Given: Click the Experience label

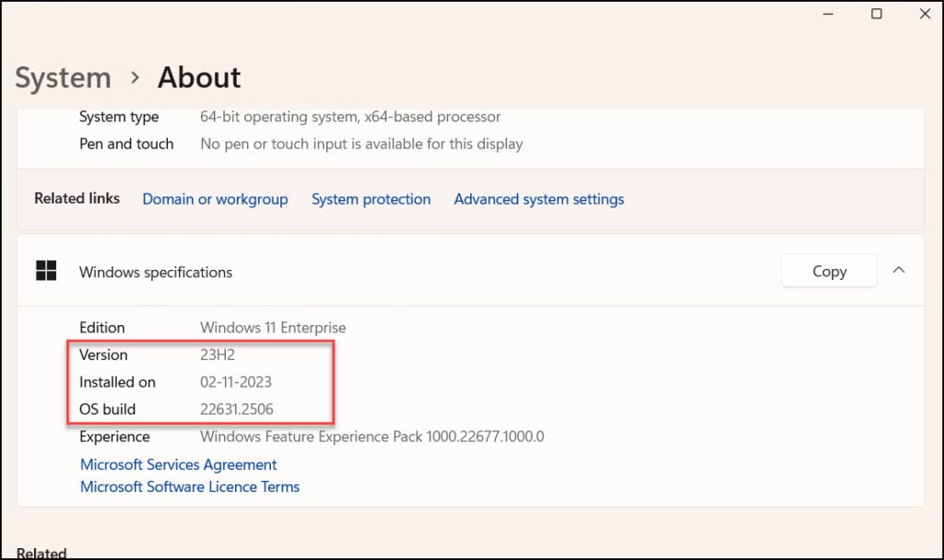Looking at the screenshot, I should [x=114, y=437].
